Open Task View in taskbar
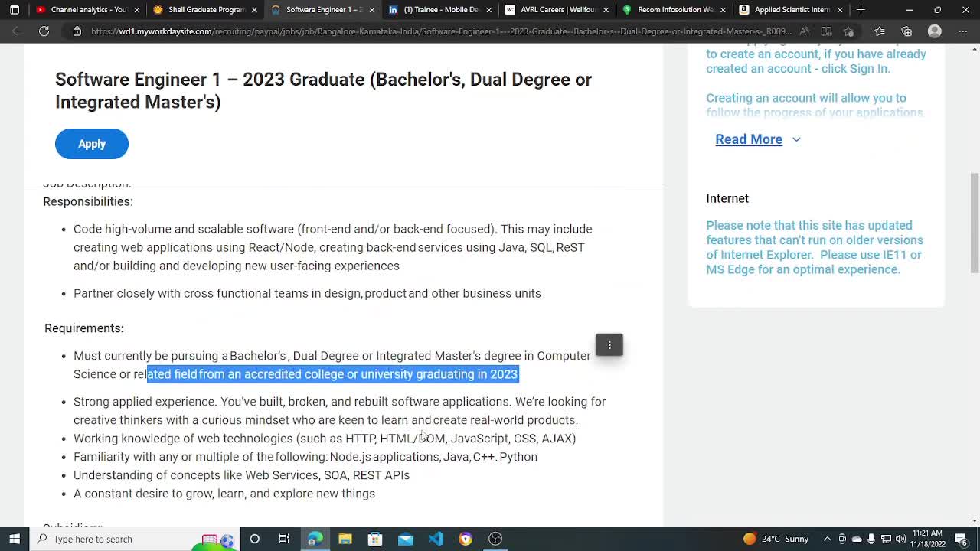 [x=284, y=539]
